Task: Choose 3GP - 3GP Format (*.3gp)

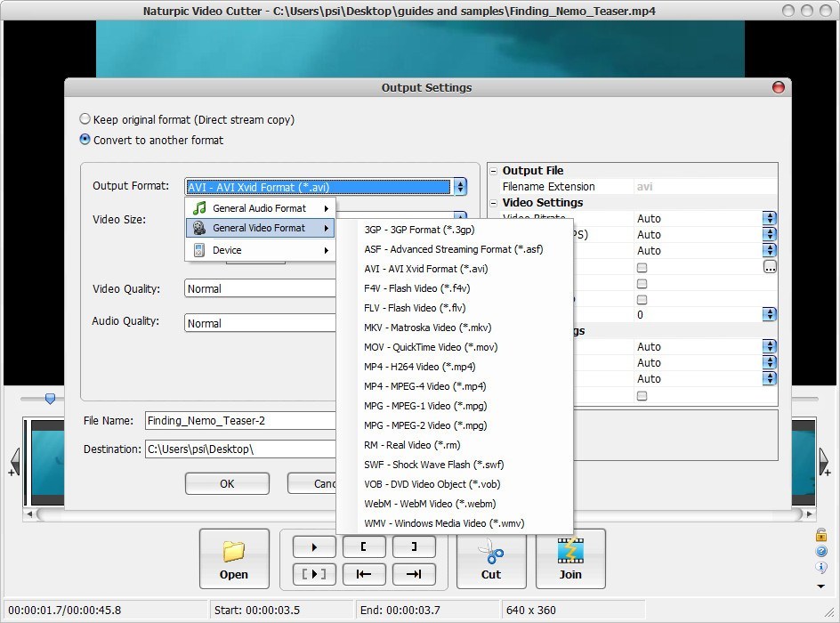Action: click(x=455, y=230)
